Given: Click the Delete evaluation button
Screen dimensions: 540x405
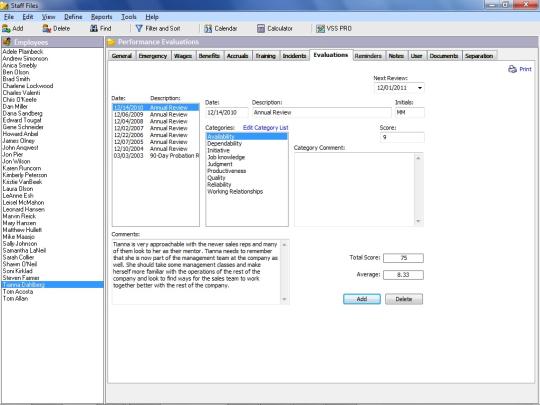Looking at the screenshot, I should click(x=404, y=299).
